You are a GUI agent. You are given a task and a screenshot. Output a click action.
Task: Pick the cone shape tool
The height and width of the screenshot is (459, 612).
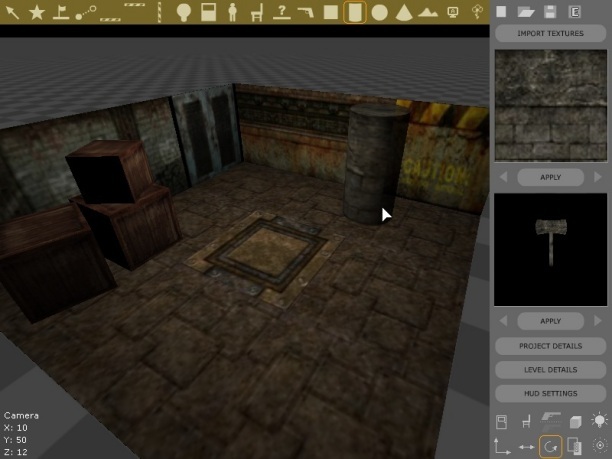click(404, 12)
